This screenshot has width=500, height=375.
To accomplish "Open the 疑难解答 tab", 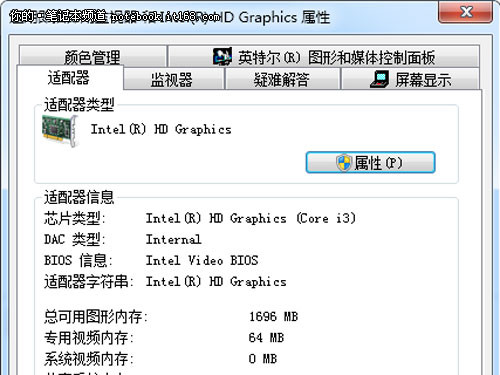I will click(282, 79).
